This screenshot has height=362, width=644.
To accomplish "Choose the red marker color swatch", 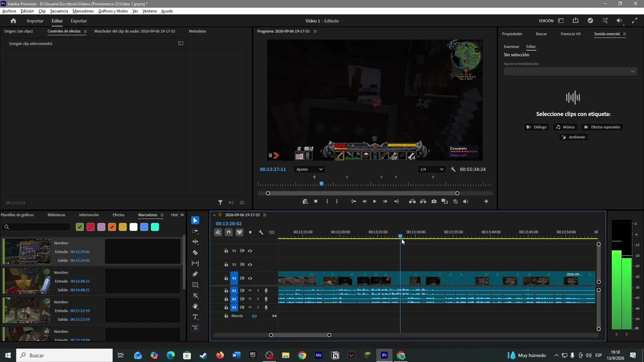I will (x=91, y=227).
